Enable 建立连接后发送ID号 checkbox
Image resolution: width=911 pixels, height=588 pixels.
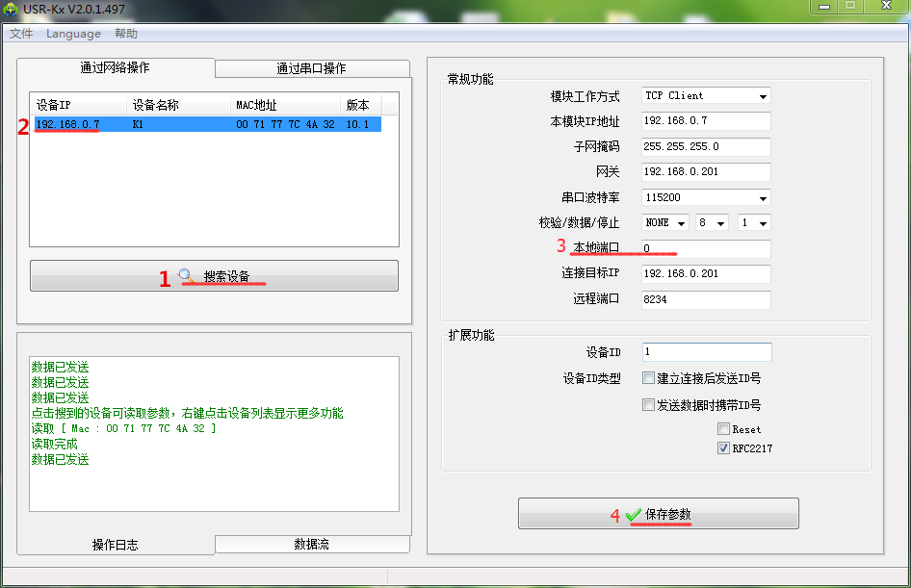point(649,378)
